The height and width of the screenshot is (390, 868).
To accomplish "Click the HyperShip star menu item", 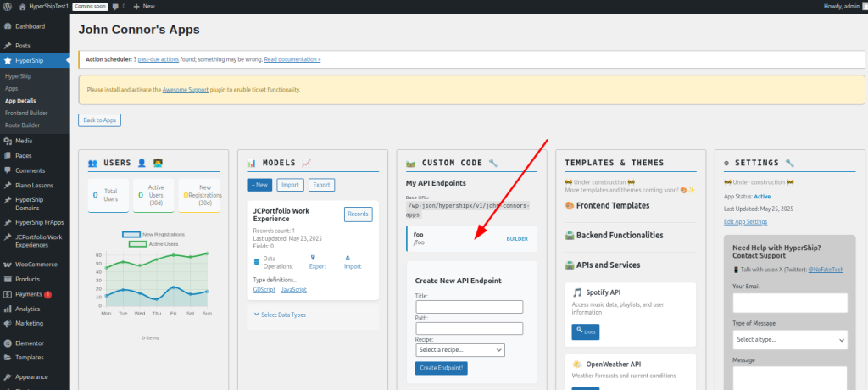I will pyautogui.click(x=34, y=60).
